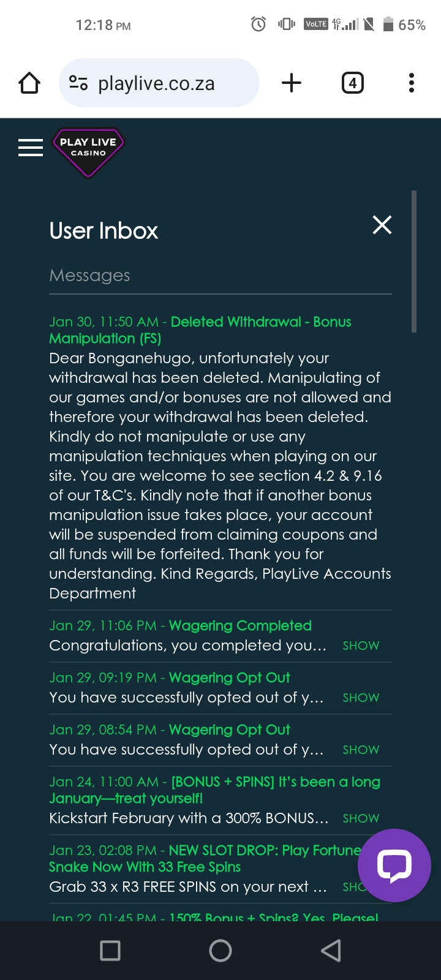Open the hamburger navigation menu
The height and width of the screenshot is (980, 441).
31,148
